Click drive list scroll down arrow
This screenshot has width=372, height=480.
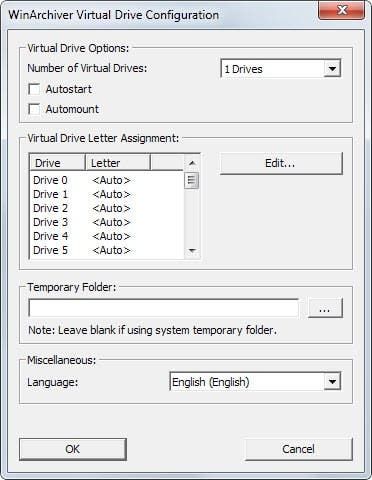[192, 251]
